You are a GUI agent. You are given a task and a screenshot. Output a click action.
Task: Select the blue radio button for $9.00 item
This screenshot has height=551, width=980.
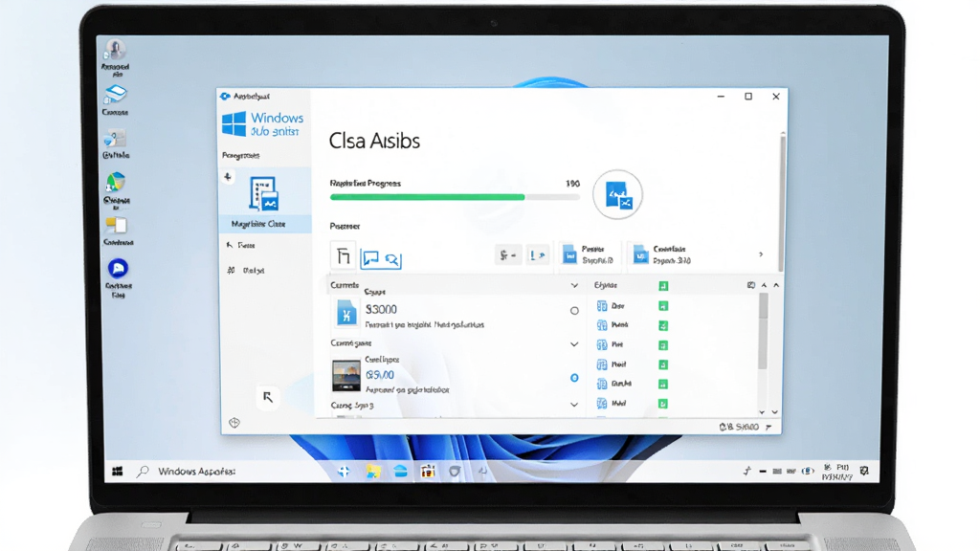[x=574, y=378]
